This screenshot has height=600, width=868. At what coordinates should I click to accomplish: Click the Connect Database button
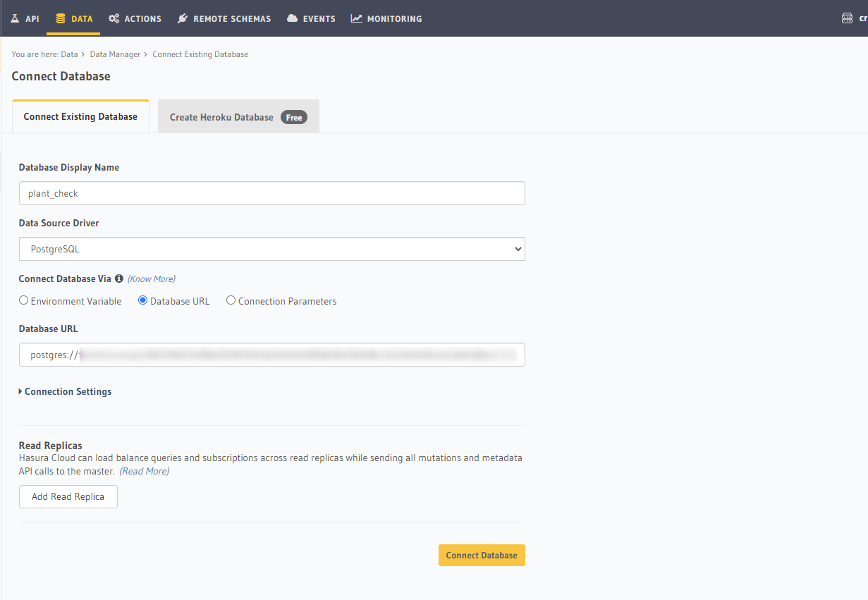[482, 555]
